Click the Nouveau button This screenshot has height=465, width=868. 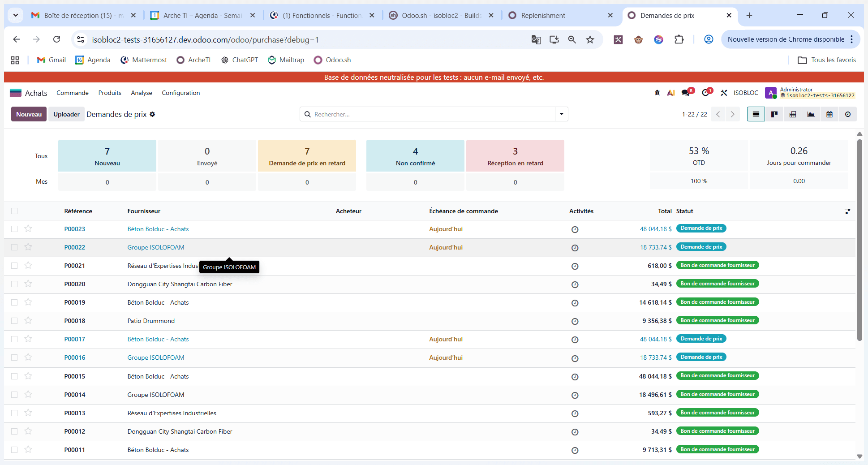coord(29,114)
